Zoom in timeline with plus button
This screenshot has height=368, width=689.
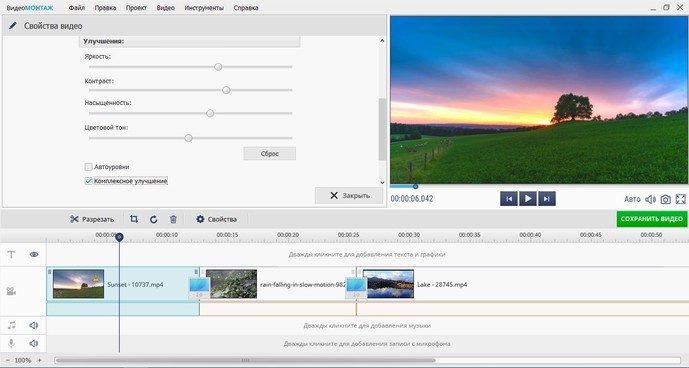click(40, 360)
